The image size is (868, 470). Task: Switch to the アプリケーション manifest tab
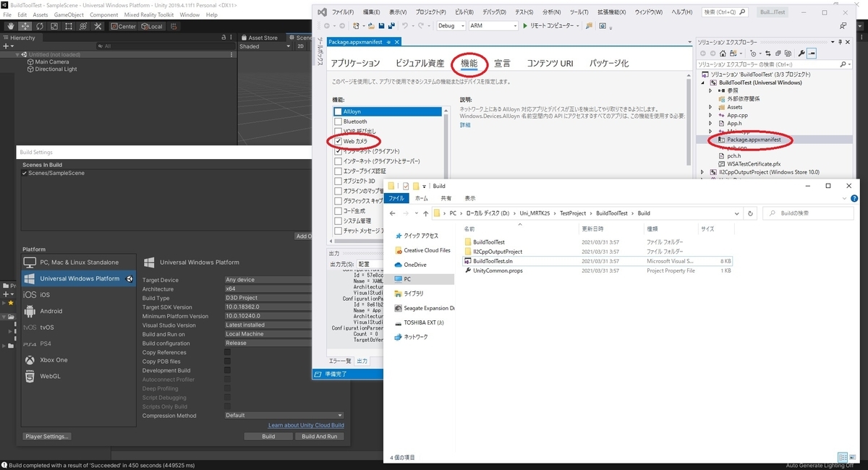click(x=355, y=64)
